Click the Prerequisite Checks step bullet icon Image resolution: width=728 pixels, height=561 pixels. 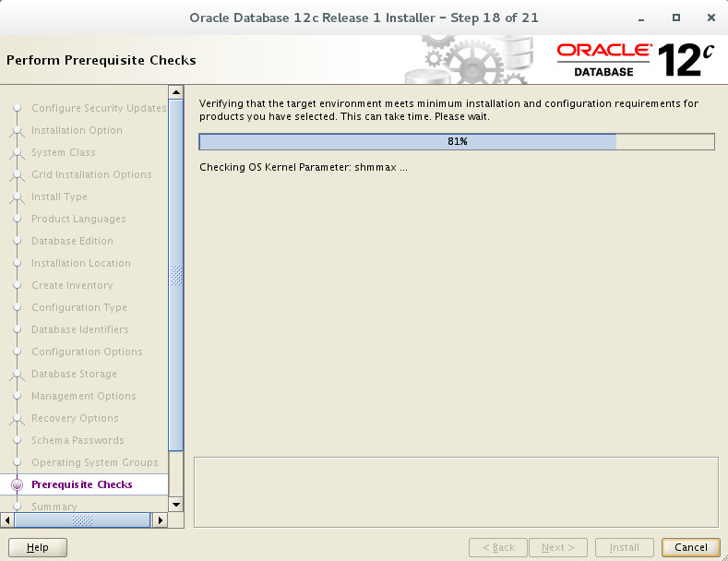pos(18,484)
